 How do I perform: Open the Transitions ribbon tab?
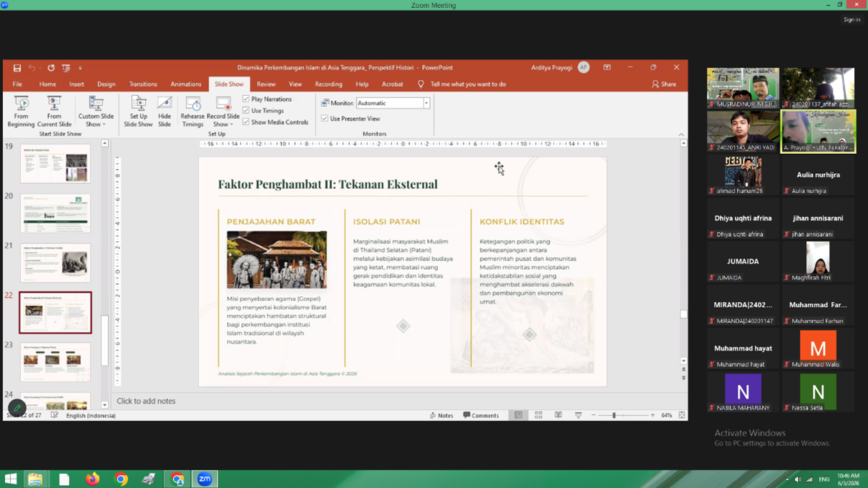click(x=143, y=84)
